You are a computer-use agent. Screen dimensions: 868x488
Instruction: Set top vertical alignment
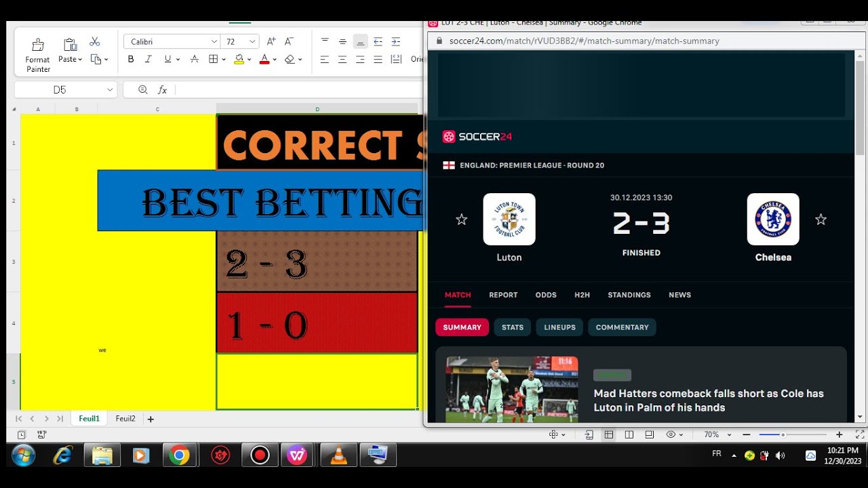(x=325, y=42)
